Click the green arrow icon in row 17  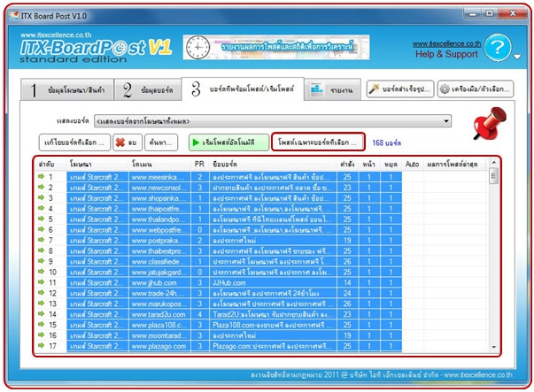pos(42,345)
